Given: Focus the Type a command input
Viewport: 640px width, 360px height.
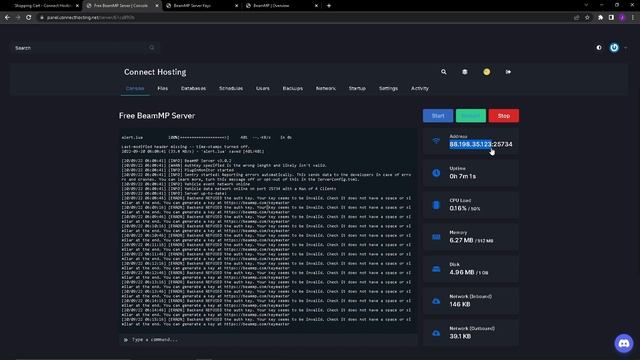Looking at the screenshot, I should (268, 340).
